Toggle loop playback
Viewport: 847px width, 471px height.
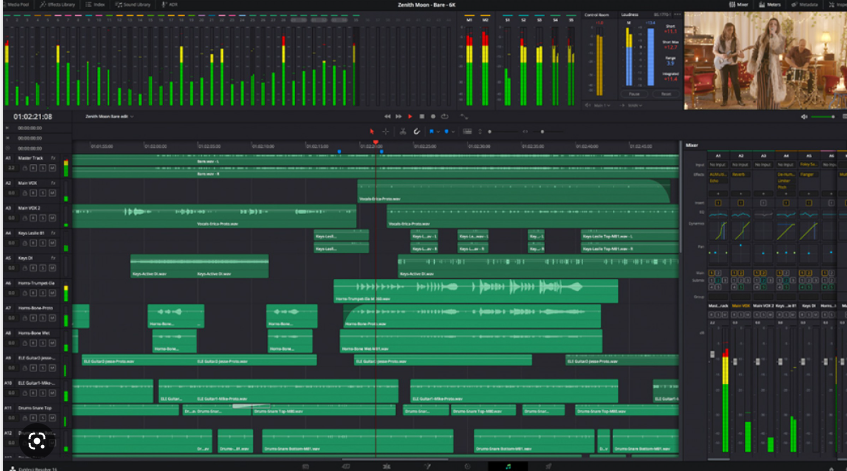pyautogui.click(x=445, y=117)
